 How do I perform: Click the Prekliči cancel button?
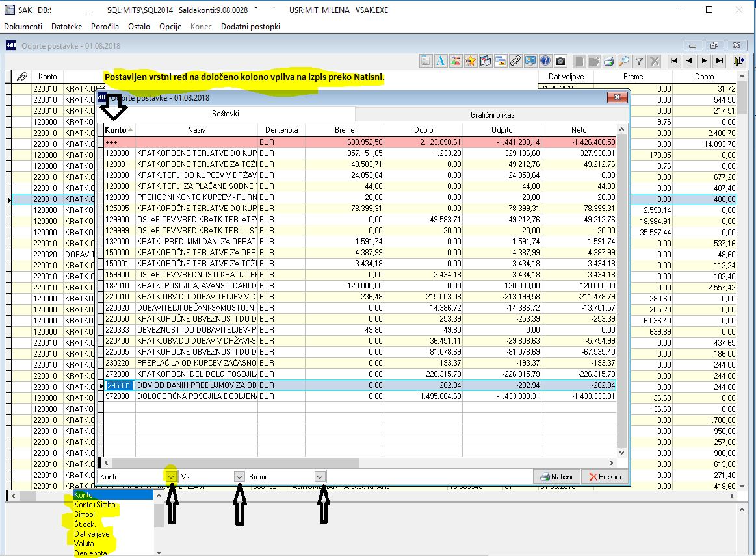[x=605, y=477]
